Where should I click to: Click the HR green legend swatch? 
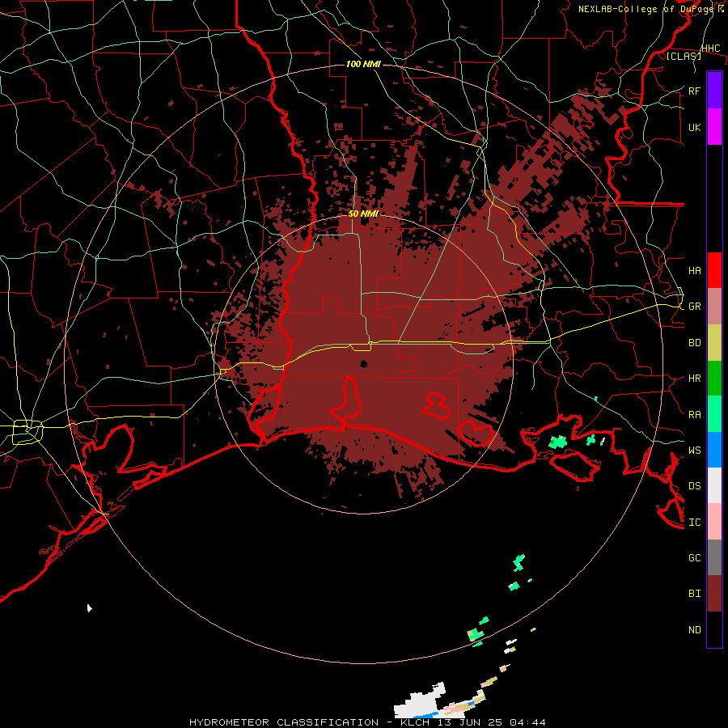[714, 378]
